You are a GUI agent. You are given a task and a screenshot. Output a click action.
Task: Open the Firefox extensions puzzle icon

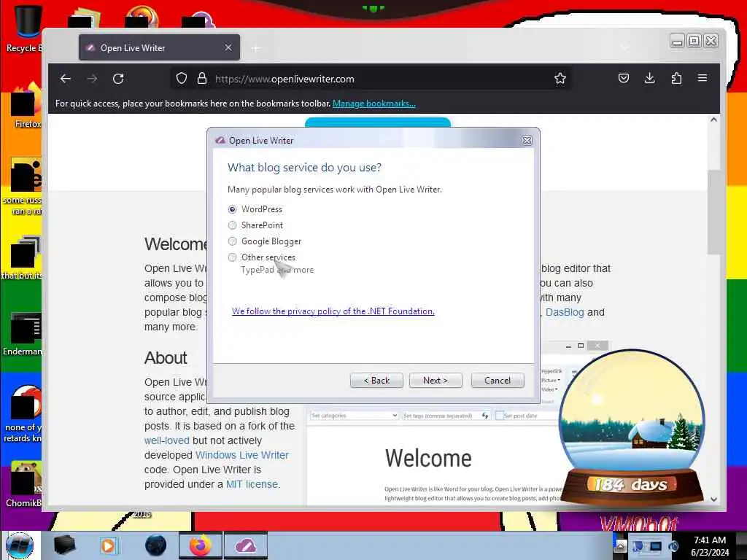click(x=676, y=79)
